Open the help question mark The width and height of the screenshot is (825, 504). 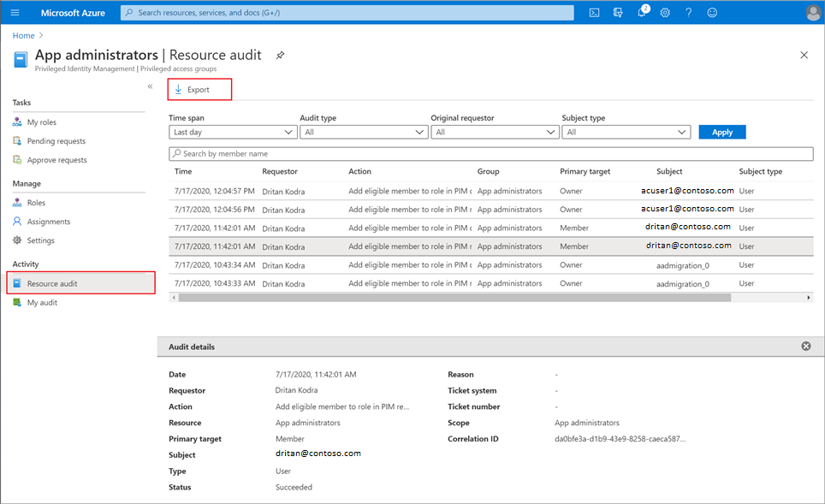pyautogui.click(x=688, y=13)
